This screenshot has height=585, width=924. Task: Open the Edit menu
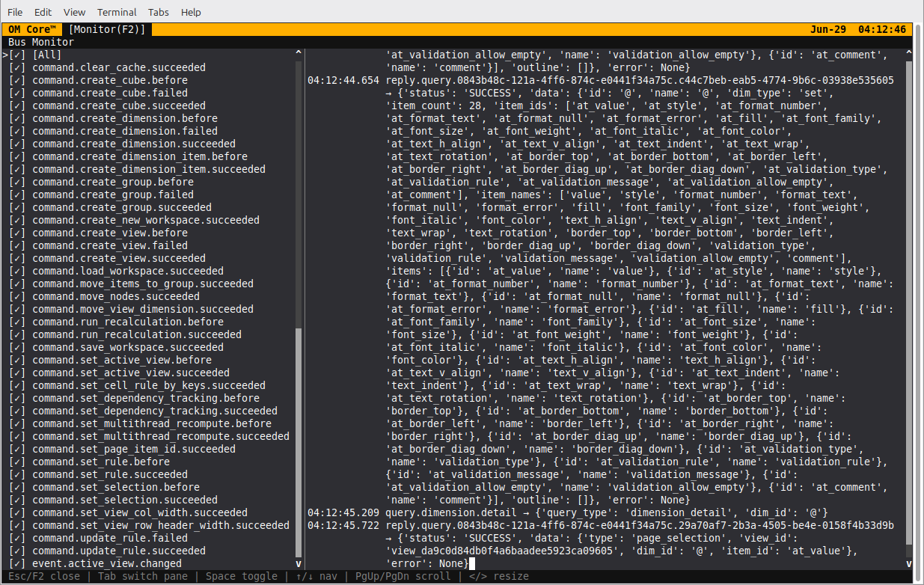43,12
